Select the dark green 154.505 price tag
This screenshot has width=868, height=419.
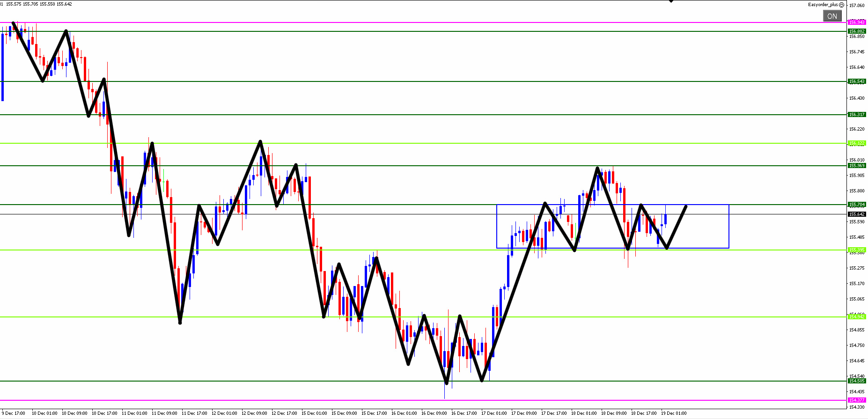tap(857, 381)
